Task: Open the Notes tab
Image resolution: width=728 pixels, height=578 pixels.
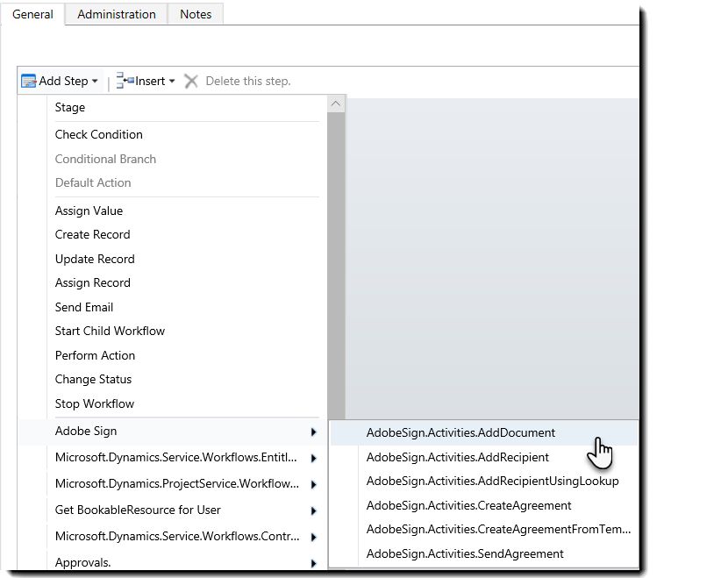Action: tap(196, 14)
